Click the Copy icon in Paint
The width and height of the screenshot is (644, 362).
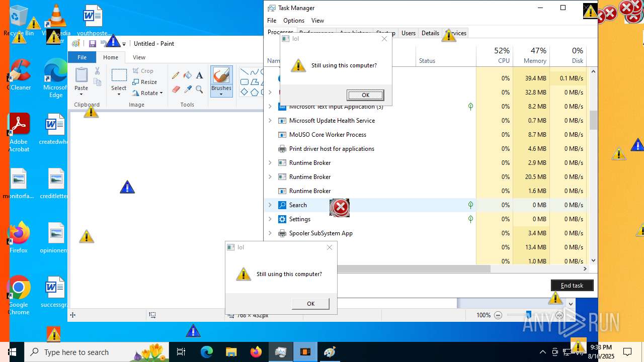pos(98,82)
